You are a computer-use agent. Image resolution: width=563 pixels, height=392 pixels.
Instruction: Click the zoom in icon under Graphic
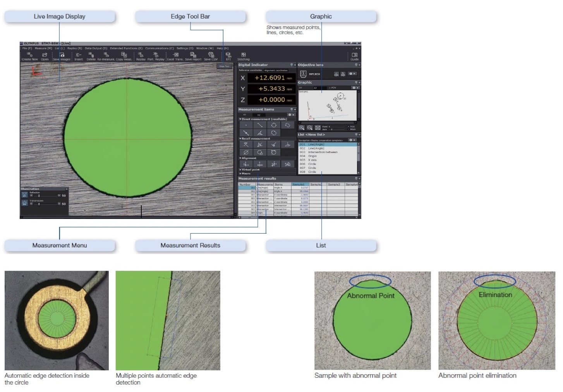pos(302,128)
